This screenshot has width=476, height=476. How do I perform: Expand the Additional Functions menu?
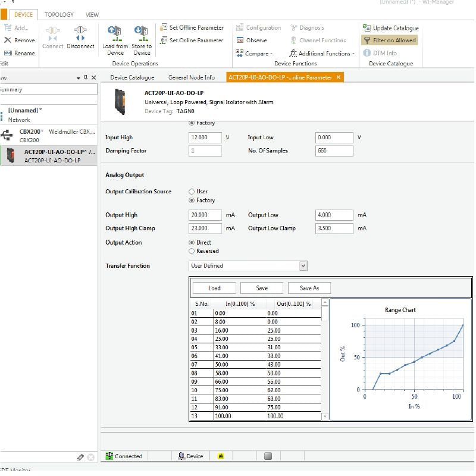point(324,54)
